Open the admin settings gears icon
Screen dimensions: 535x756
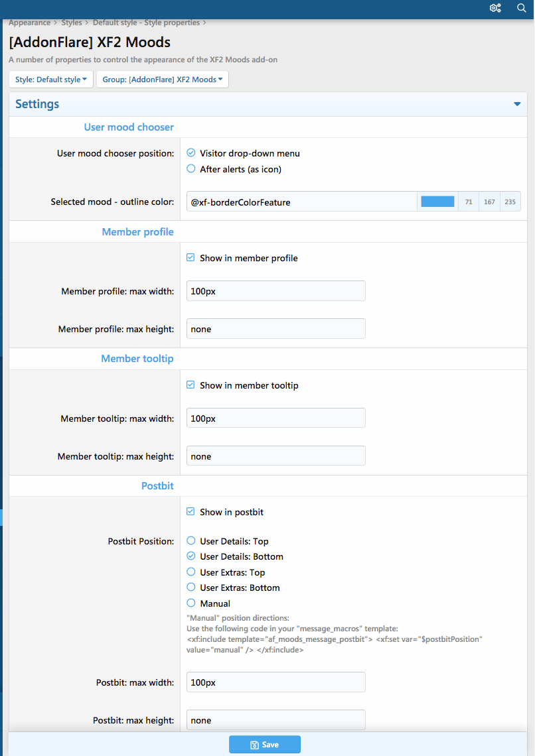495,8
